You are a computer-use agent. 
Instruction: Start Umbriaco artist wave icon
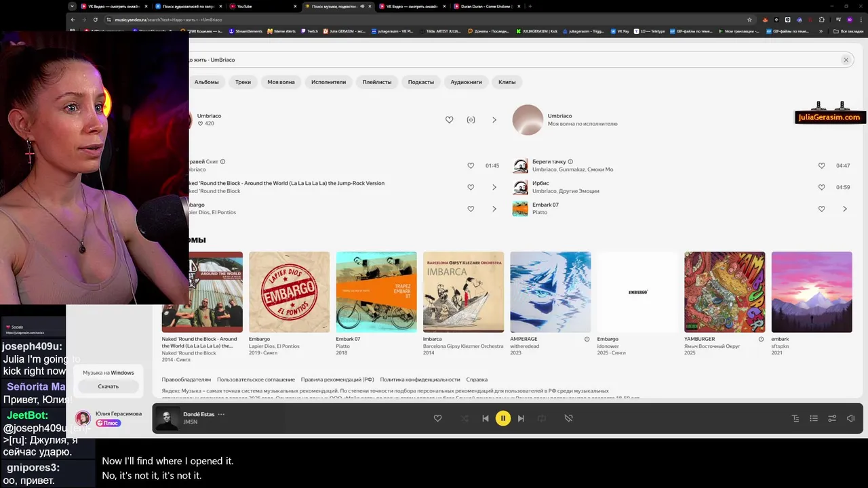click(471, 120)
